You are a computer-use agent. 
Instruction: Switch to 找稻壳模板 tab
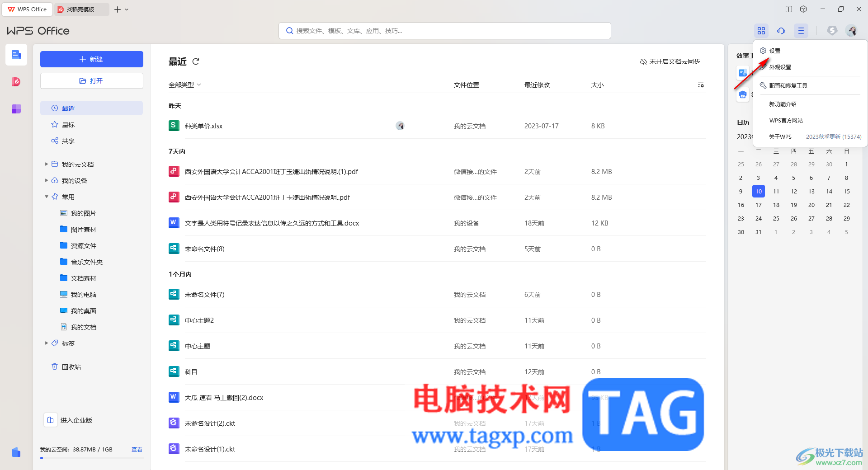pyautogui.click(x=81, y=9)
